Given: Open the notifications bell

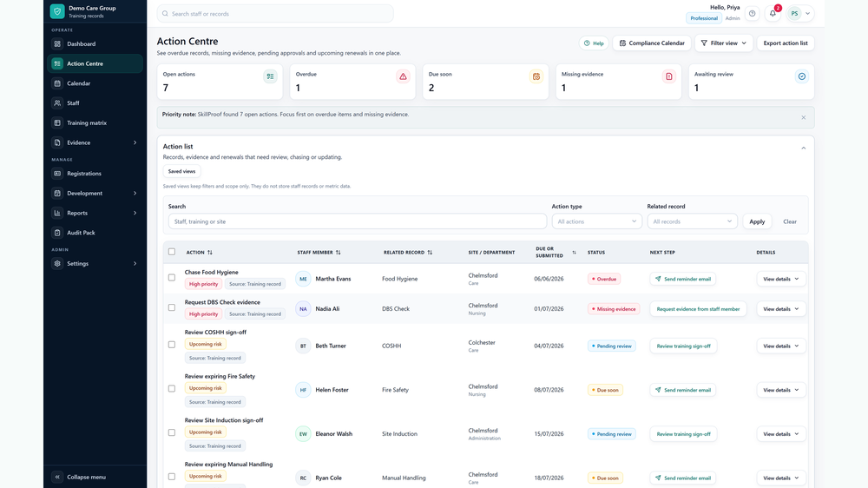Looking at the screenshot, I should tap(773, 14).
